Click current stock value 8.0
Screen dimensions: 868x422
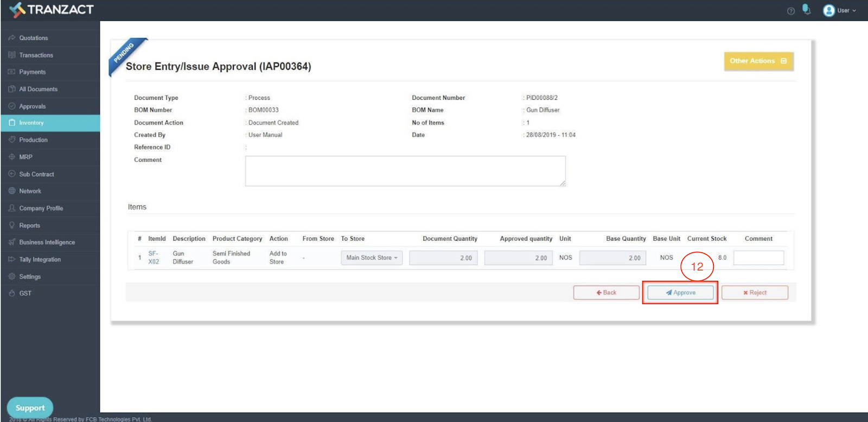[x=722, y=257]
